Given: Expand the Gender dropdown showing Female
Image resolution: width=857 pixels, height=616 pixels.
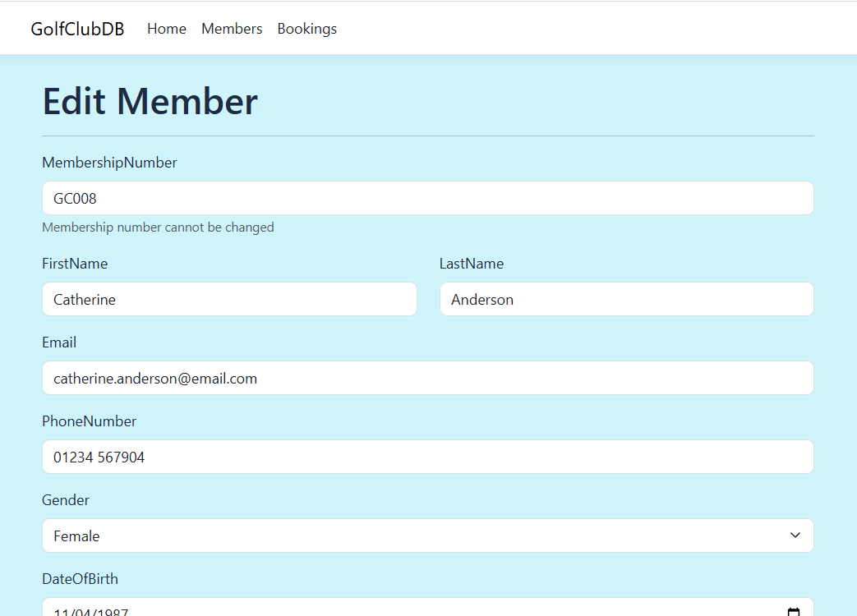Looking at the screenshot, I should tap(428, 536).
